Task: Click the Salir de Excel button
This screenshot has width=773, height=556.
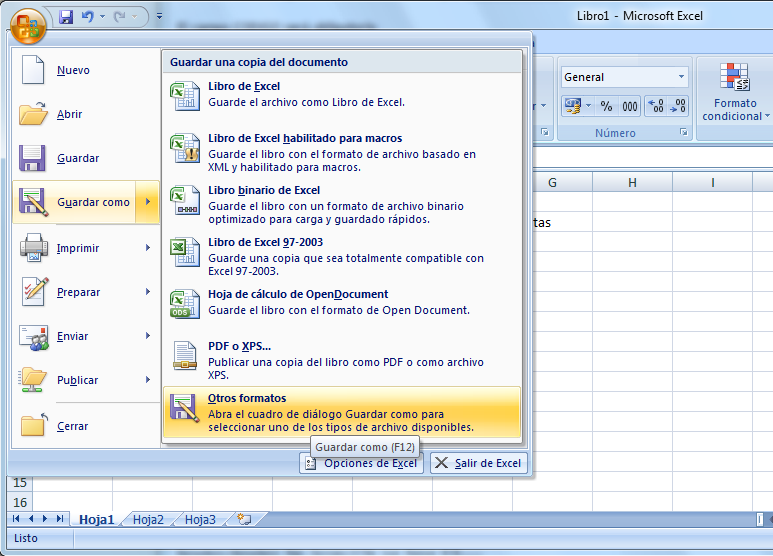Action: pyautogui.click(x=479, y=463)
